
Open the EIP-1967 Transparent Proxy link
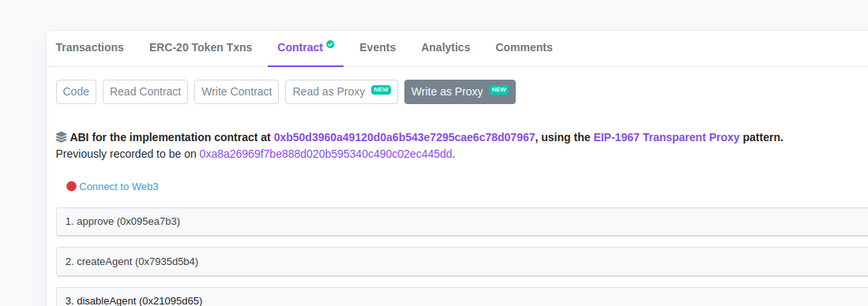tap(667, 137)
